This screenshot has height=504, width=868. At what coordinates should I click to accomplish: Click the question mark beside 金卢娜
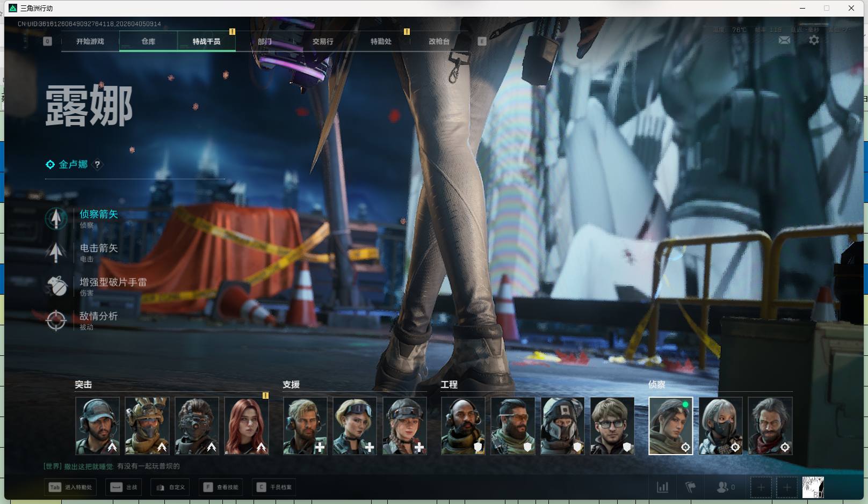click(x=97, y=165)
